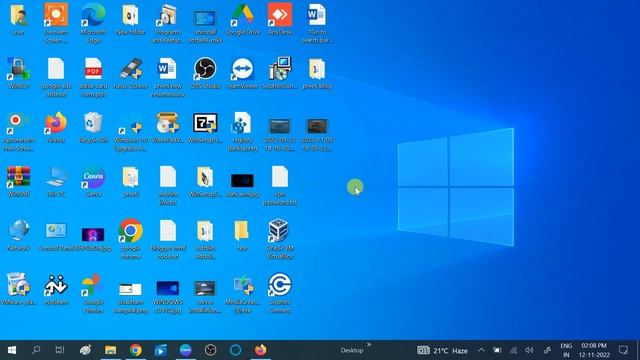Select the VMware Player installer icon
The width and height of the screenshot is (640, 360).
pos(19,290)
